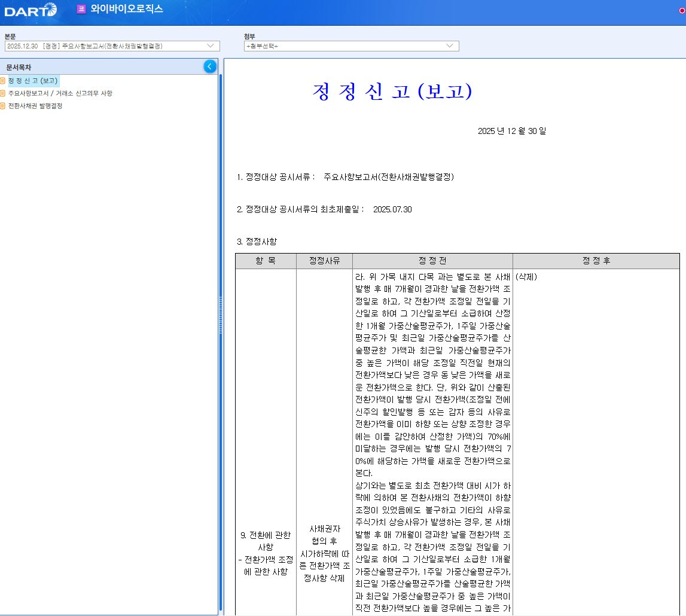Click the document icon beside 전환사채권 발행결정
Screen dimensions: 686x616
[x=2, y=106]
